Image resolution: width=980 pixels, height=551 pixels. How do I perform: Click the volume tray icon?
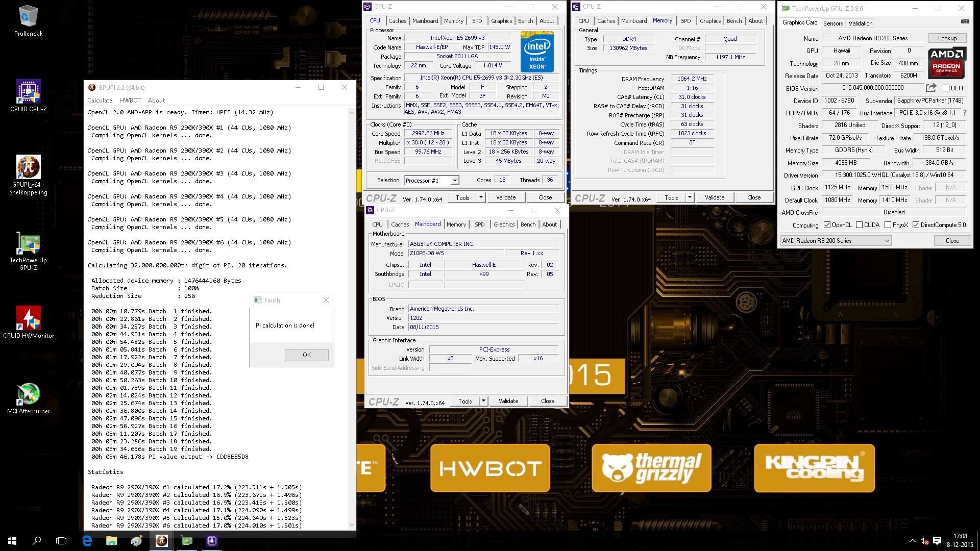click(x=924, y=541)
